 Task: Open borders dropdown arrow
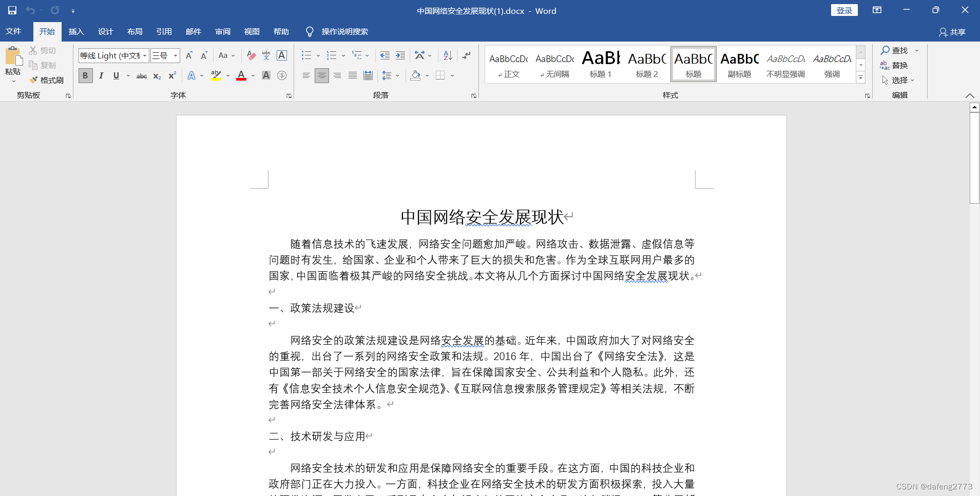click(452, 75)
